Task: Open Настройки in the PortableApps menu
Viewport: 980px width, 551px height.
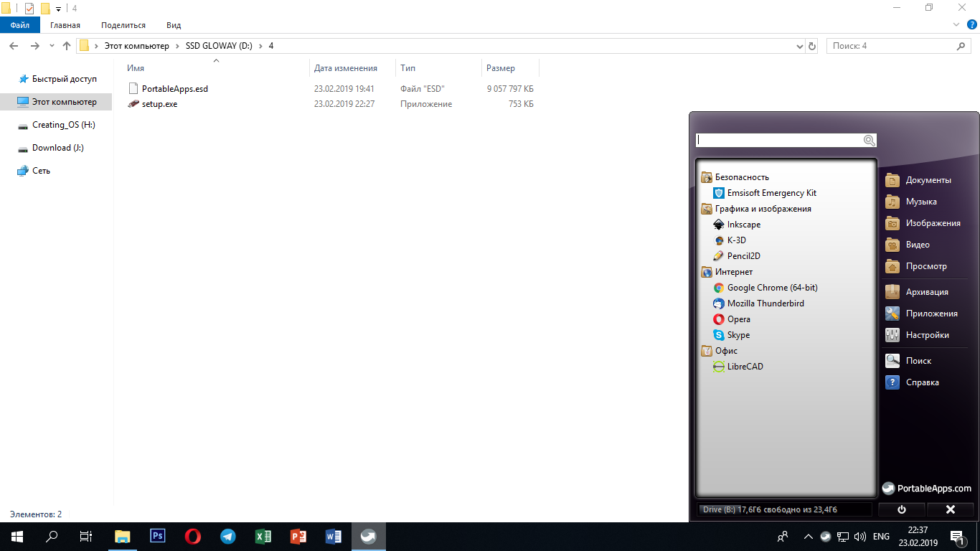Action: tap(918, 335)
